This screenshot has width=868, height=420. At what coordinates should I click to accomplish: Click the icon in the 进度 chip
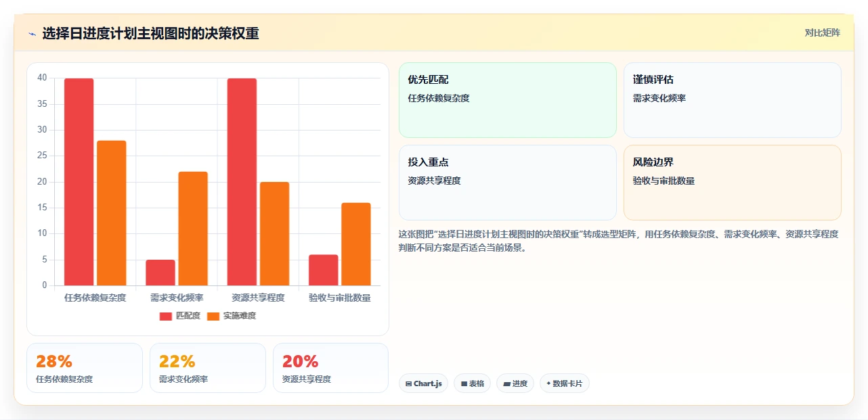coord(506,383)
